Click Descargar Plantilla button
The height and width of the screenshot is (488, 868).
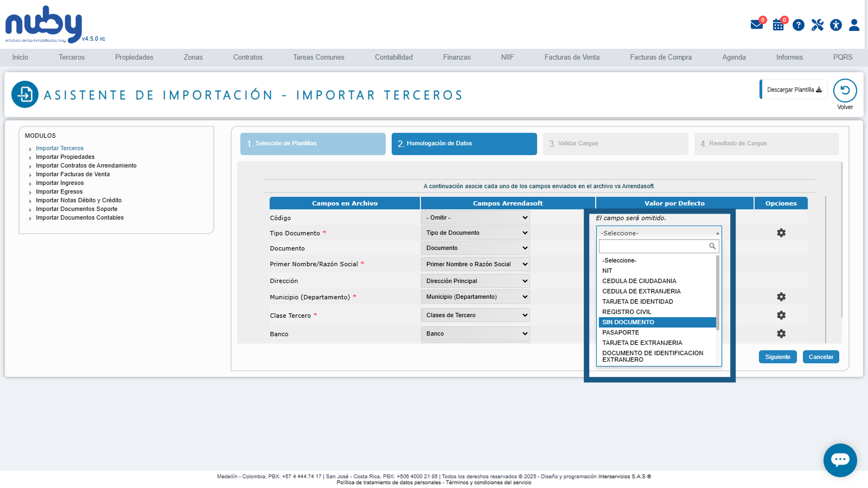tap(794, 89)
